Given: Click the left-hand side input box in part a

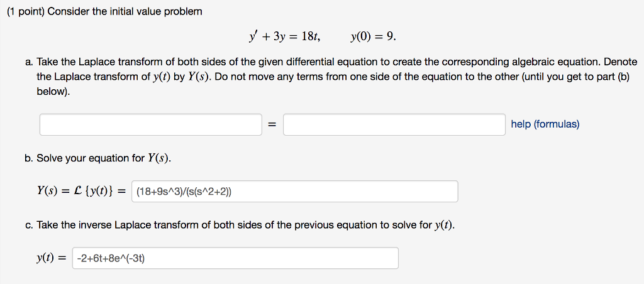Looking at the screenshot, I should click(x=151, y=124).
